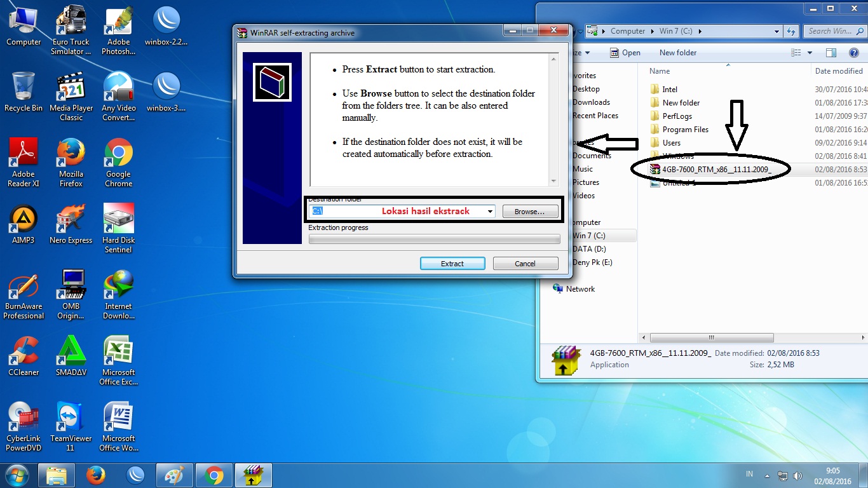This screenshot has height=488, width=868.
Task: Open the Destination folder dropdown arrow
Action: tap(490, 212)
